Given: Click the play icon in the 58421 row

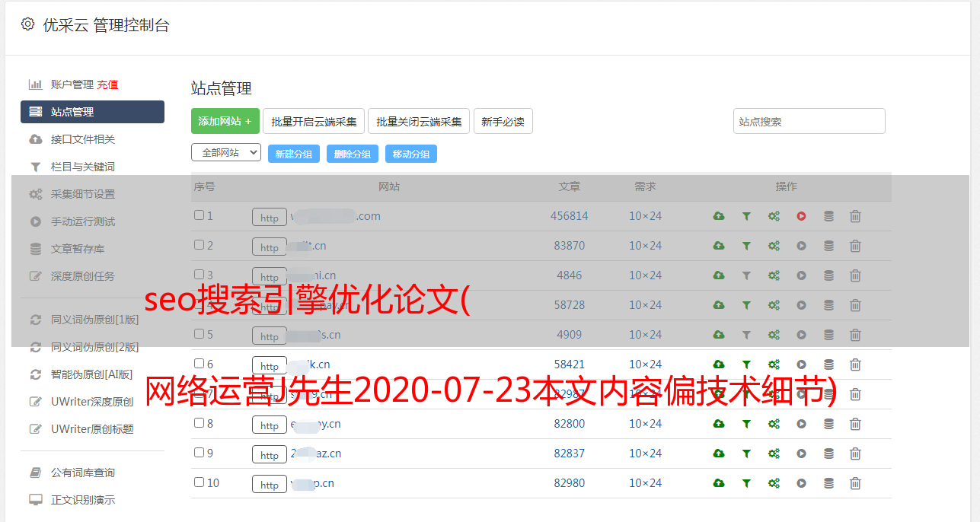Looking at the screenshot, I should click(801, 364).
